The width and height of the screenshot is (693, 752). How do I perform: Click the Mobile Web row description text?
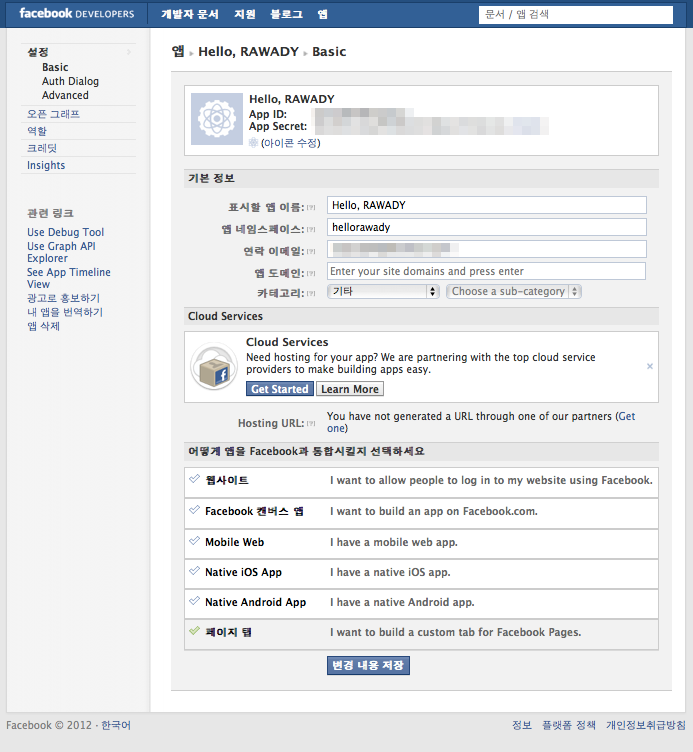[x=394, y=542]
